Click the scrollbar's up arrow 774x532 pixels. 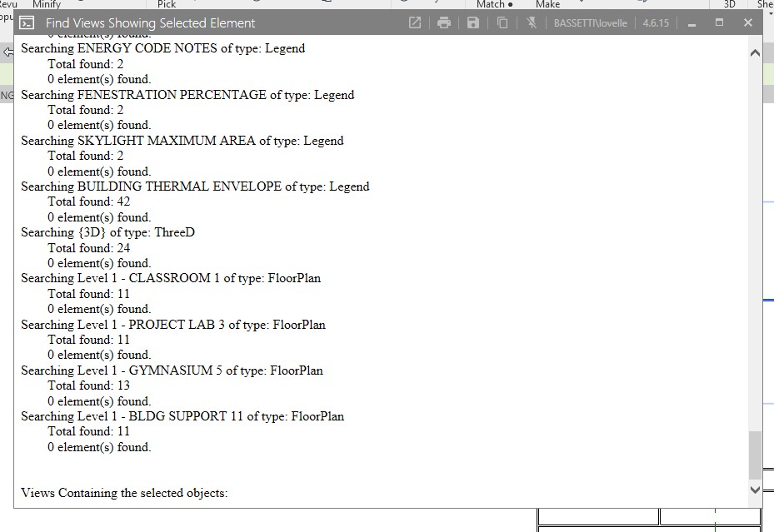[755, 52]
